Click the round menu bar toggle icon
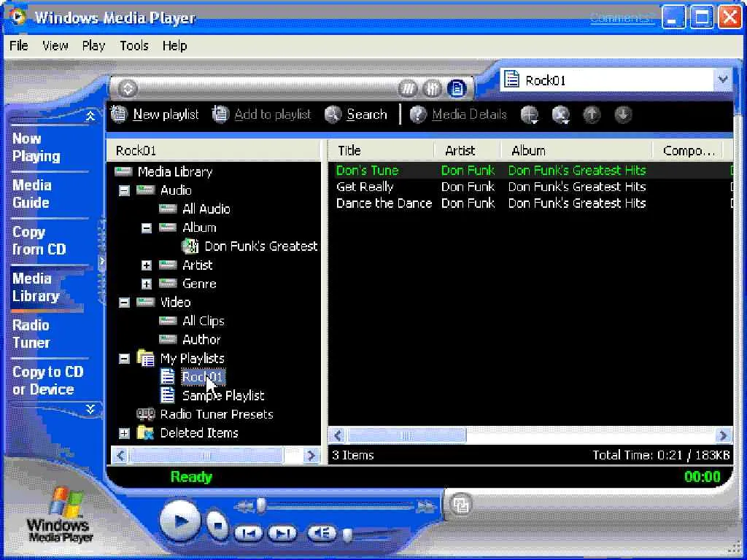The image size is (747, 560). pos(127,88)
